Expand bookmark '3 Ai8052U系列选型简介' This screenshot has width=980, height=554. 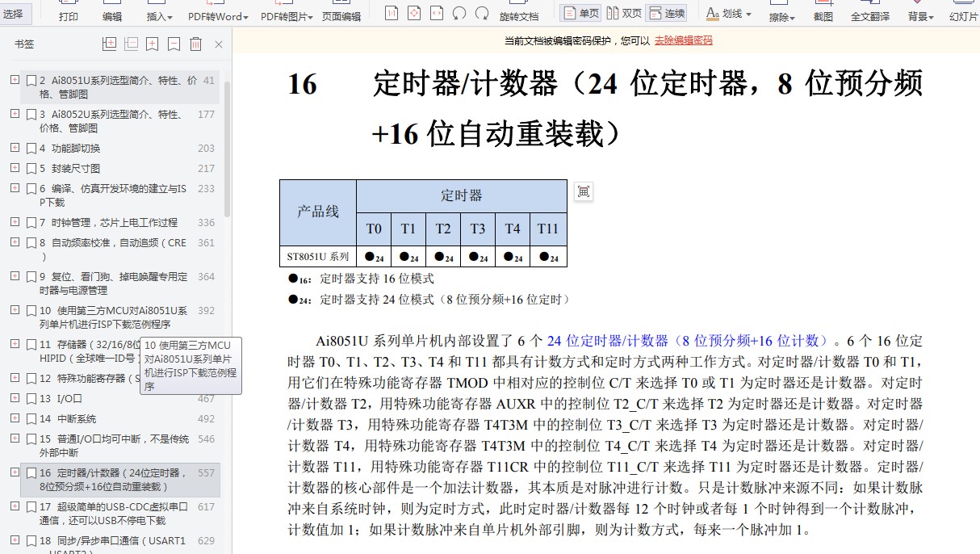pos(15,114)
